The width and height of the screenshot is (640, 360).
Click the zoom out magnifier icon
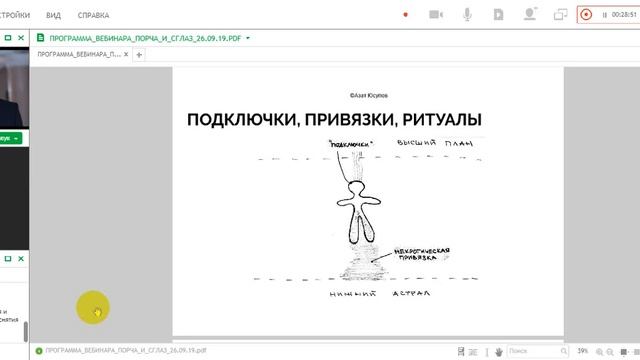pos(610,351)
